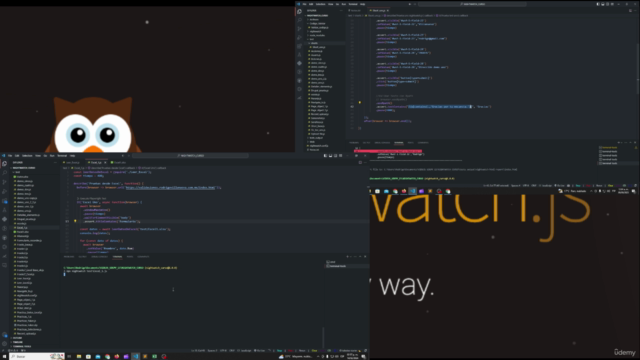Open Windows Start menu on the bottom taskbar
The image size is (640, 360).
pyautogui.click(x=4, y=356)
